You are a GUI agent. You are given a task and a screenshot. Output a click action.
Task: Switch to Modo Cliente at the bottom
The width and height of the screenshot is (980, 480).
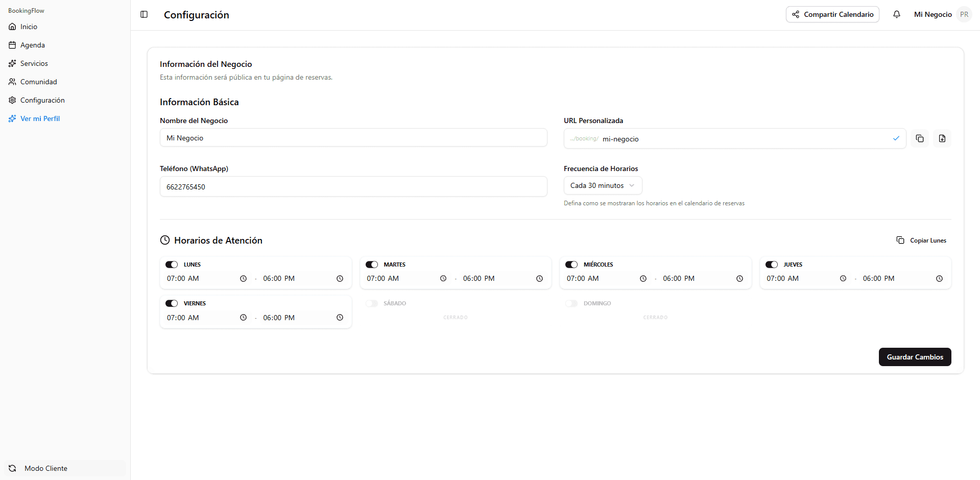(46, 468)
